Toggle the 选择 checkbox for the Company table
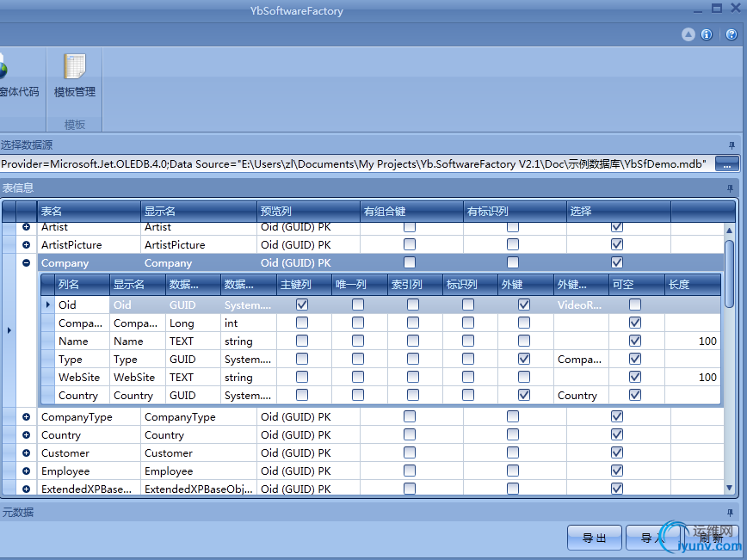This screenshot has width=747, height=560. click(x=616, y=262)
